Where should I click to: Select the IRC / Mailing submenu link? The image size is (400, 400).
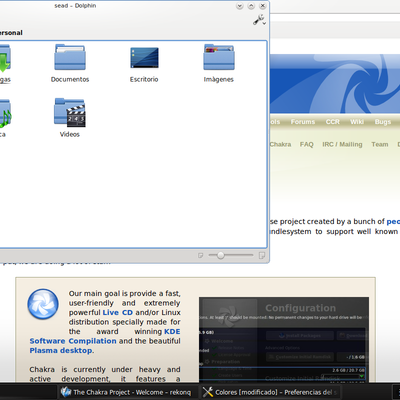pos(342,144)
